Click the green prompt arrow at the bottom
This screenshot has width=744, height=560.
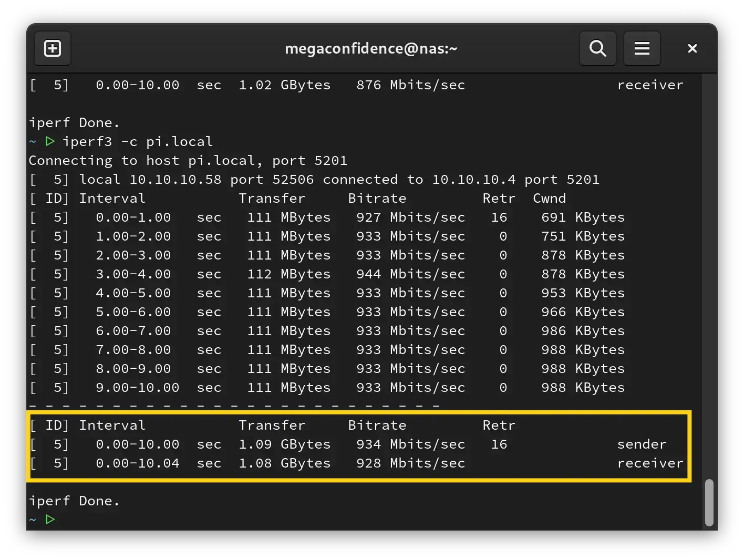tap(50, 519)
